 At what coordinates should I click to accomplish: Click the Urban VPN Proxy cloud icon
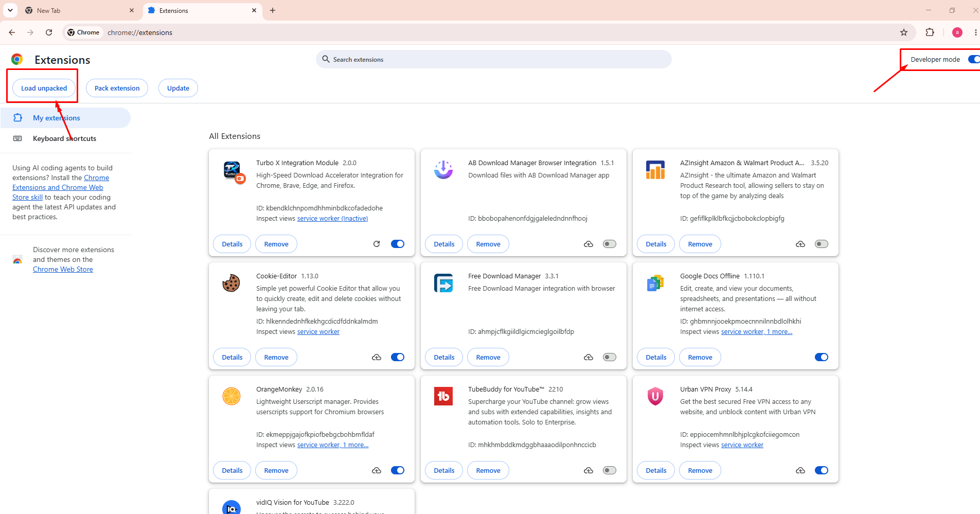coord(800,470)
